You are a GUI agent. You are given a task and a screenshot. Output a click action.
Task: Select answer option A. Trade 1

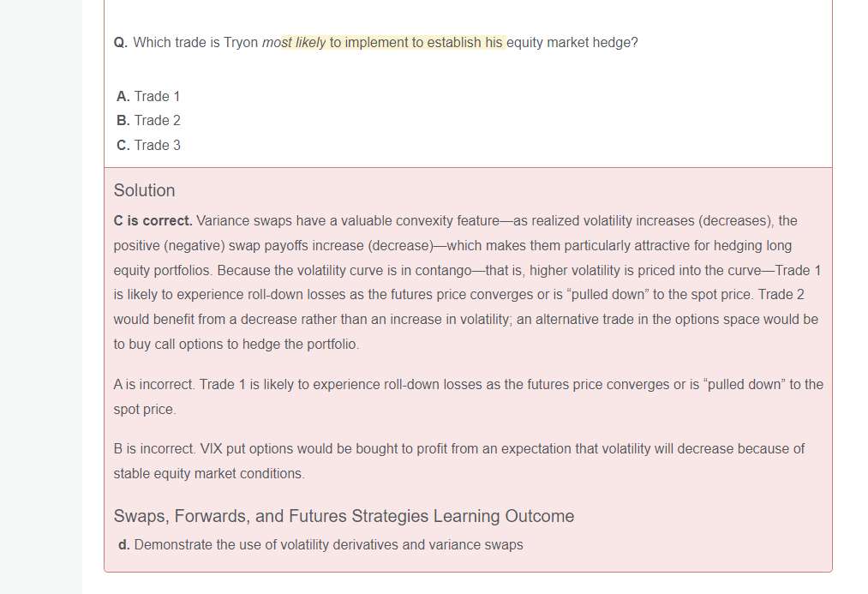(x=148, y=96)
